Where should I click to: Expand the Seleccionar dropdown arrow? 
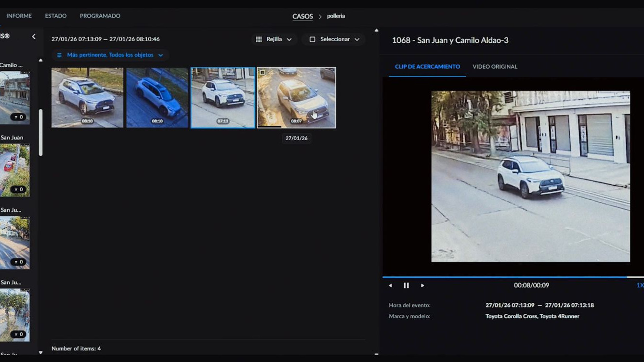coord(357,39)
